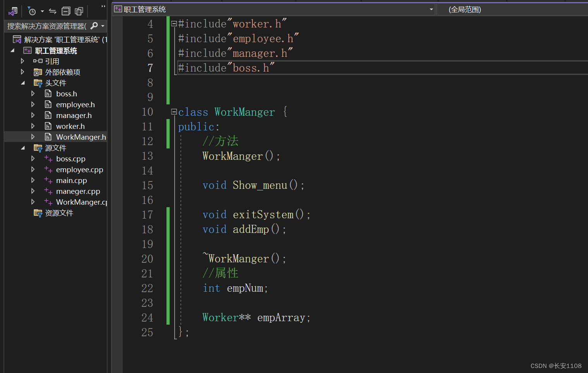The height and width of the screenshot is (373, 588).
Task: Click the 职工管理系统 project C++ icon
Action: [x=27, y=50]
